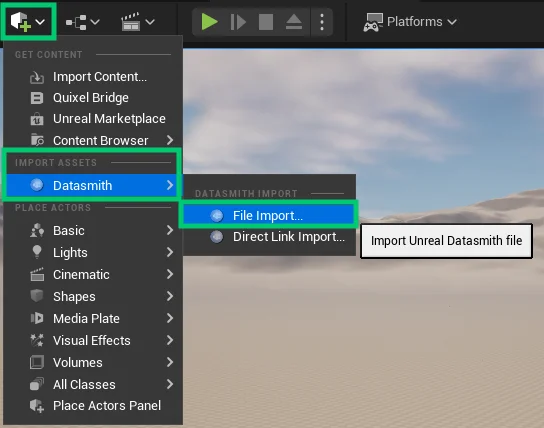The height and width of the screenshot is (428, 544).
Task: Click the Eject icon in the toolbar
Action: [x=294, y=22]
